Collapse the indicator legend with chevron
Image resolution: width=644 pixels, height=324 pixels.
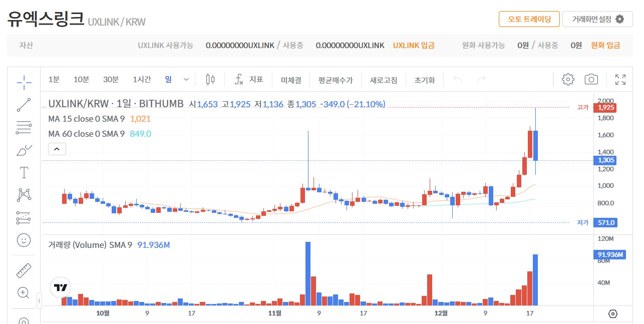pos(57,149)
